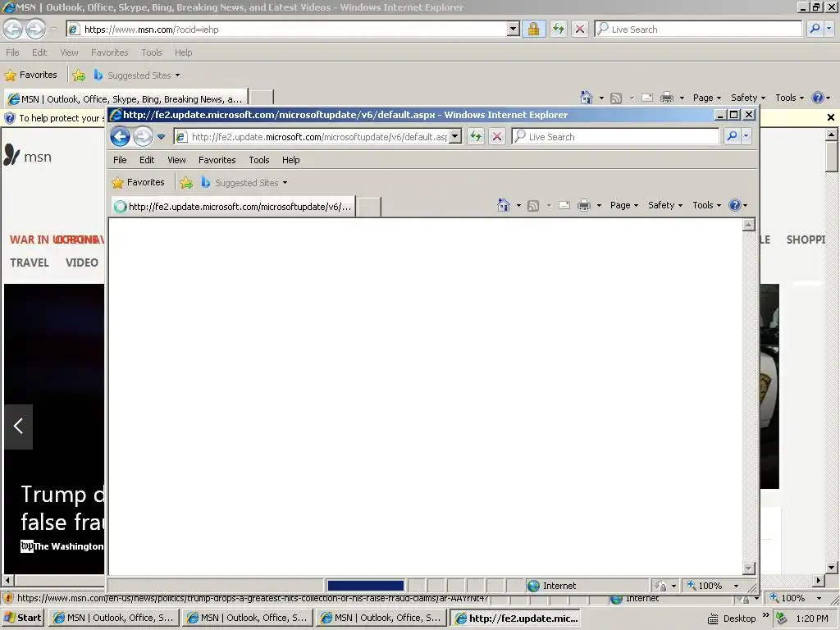Select MSN tab in background window
This screenshot has width=840, height=630.
(x=126, y=98)
